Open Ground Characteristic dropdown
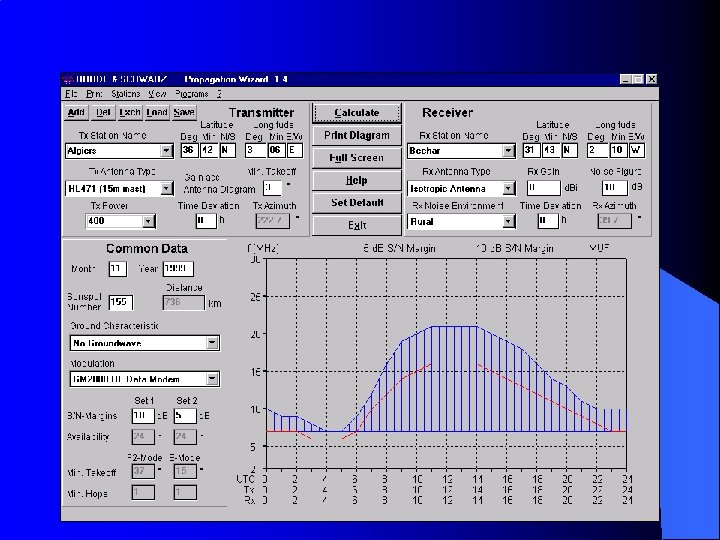 tap(212, 343)
